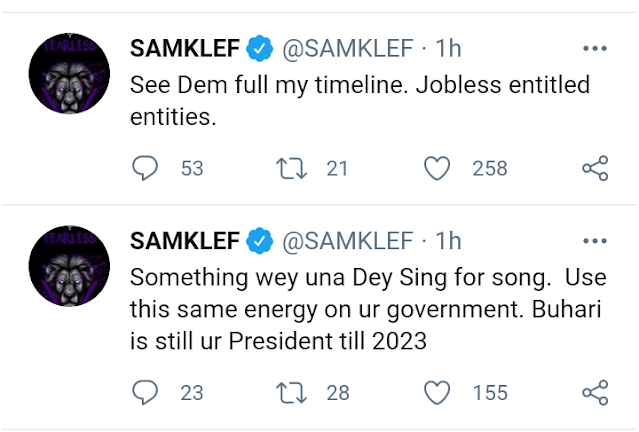Click the verified badge on second tweet
The image size is (639, 432).
coord(261,242)
